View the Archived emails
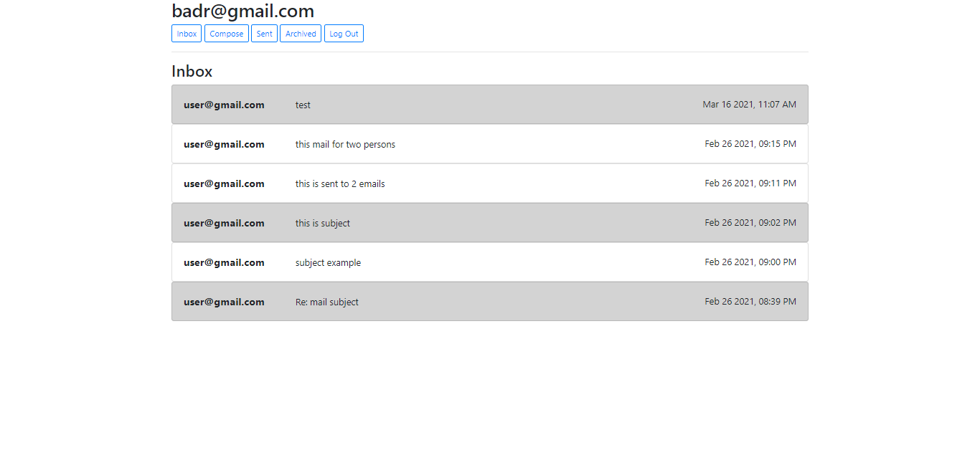 tap(300, 33)
